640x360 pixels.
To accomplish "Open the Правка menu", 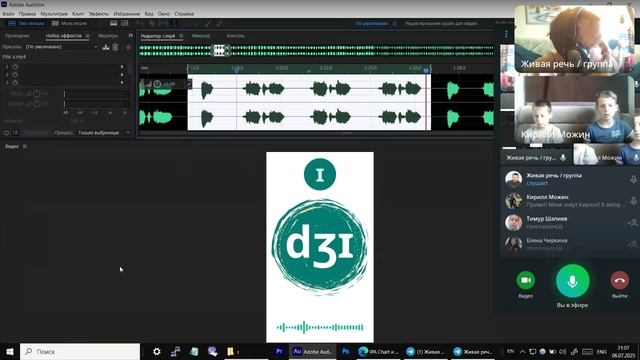I will 27,13.
